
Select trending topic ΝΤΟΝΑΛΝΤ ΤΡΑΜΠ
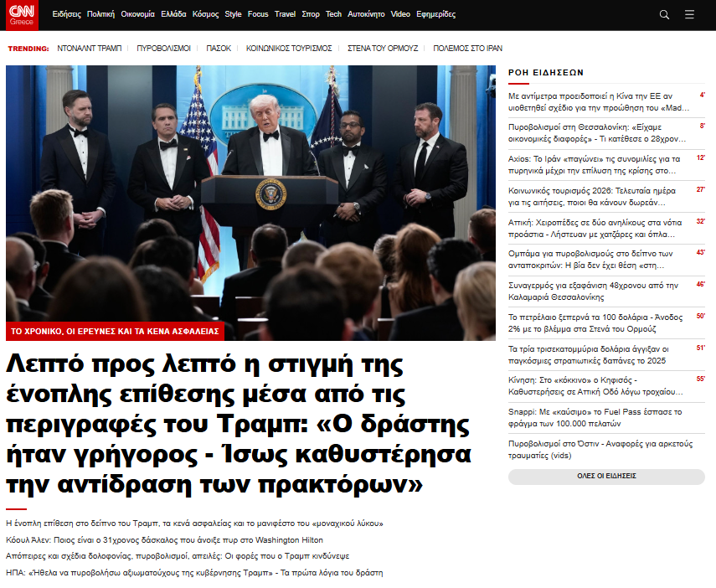(89, 49)
